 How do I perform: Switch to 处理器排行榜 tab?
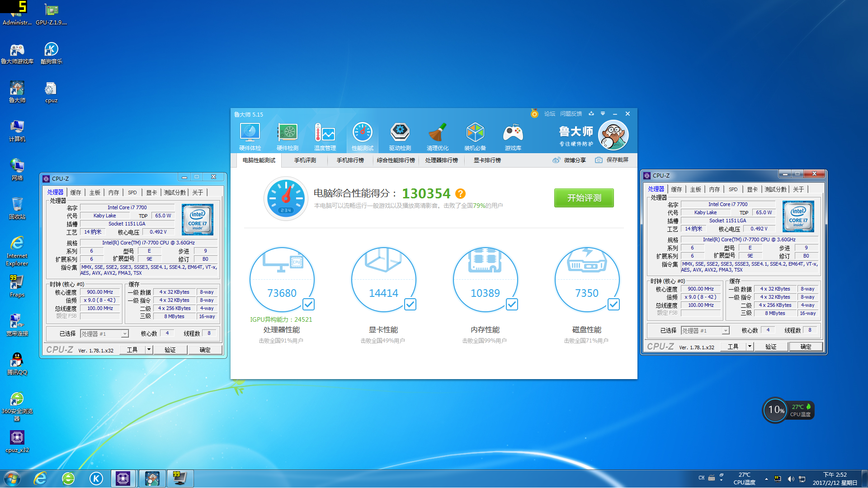click(x=442, y=160)
